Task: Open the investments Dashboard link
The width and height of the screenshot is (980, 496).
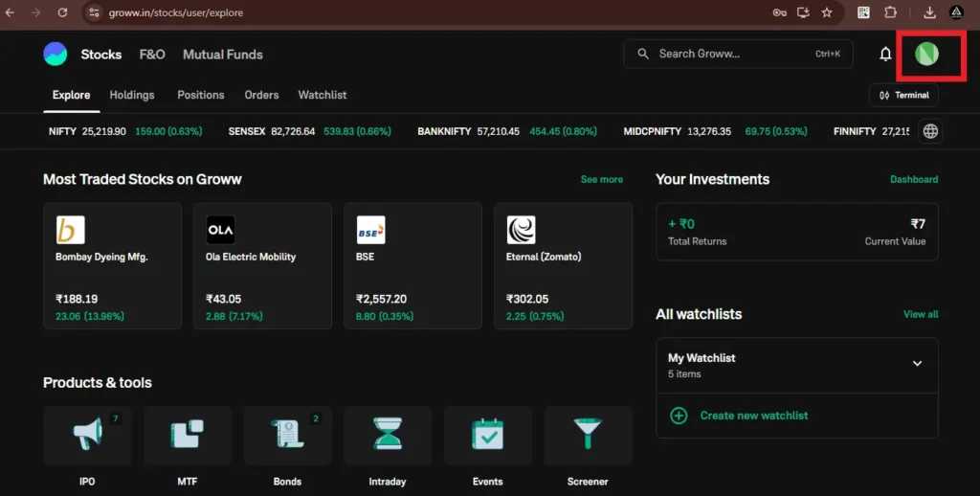Action: pos(914,179)
